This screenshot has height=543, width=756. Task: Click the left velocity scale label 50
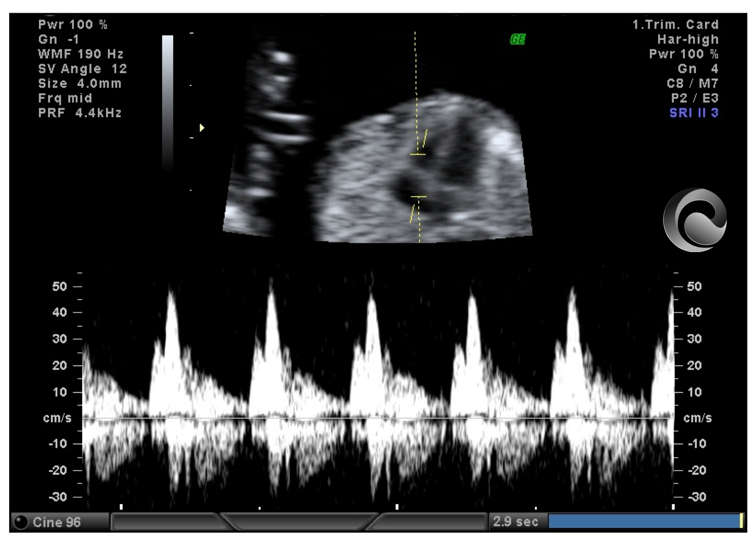pos(60,286)
